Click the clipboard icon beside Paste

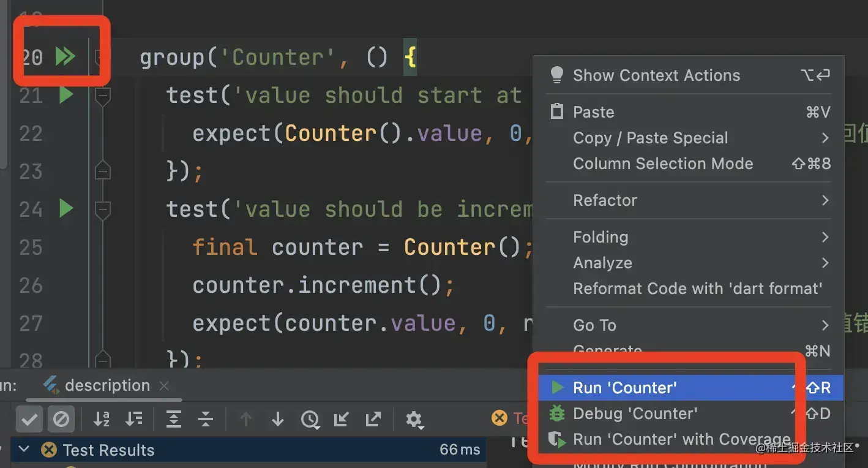click(x=556, y=111)
